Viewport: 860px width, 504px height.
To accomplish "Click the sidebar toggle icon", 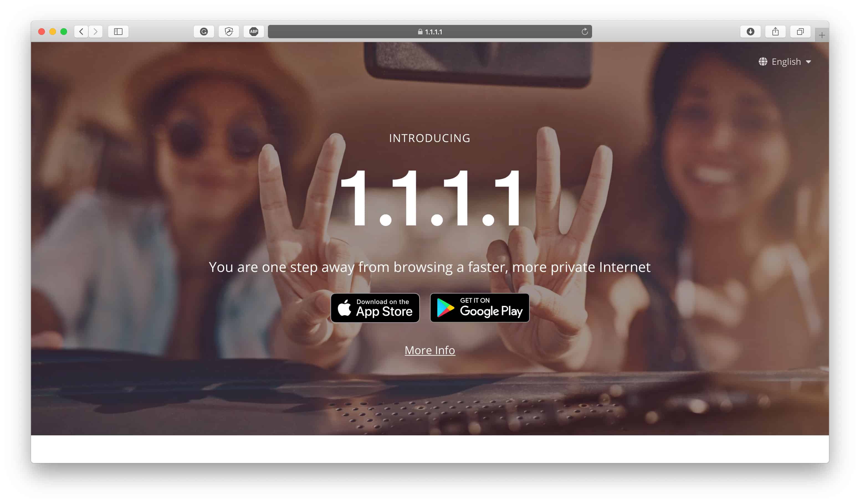I will (x=119, y=31).
